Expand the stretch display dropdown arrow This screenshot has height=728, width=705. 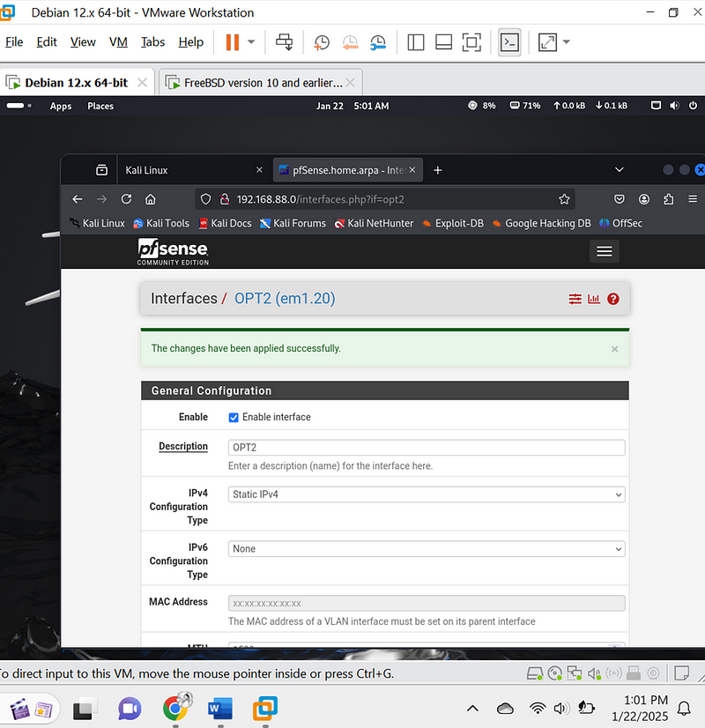pos(567,42)
